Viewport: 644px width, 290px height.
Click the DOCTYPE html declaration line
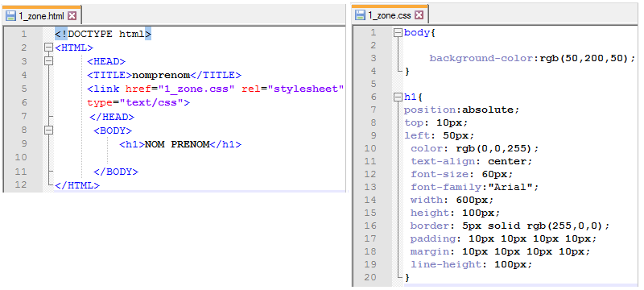(x=103, y=34)
